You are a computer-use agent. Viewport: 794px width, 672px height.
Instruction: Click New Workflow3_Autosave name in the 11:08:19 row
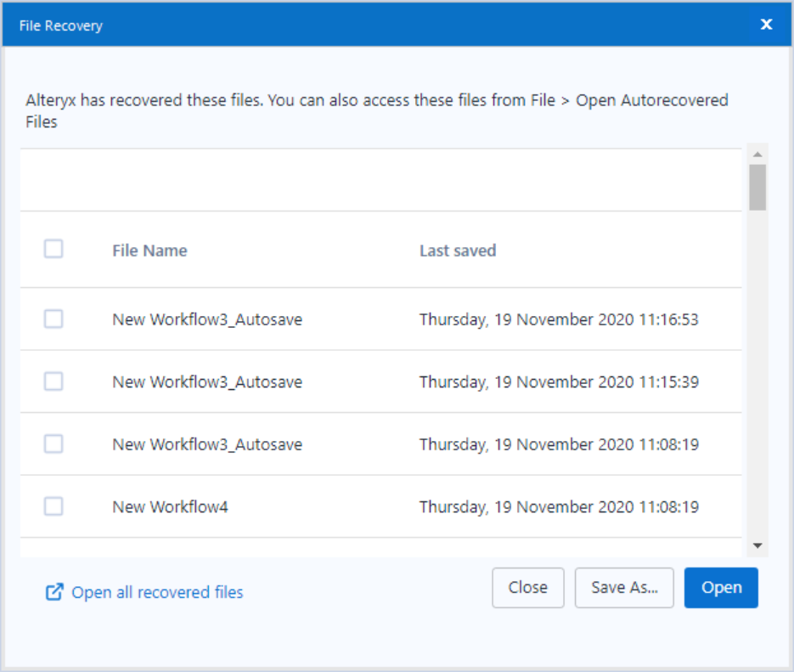click(207, 444)
